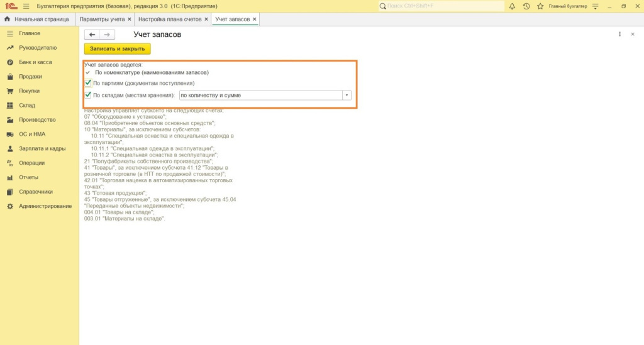
Task: Click the Операции icon
Action: [x=10, y=163]
